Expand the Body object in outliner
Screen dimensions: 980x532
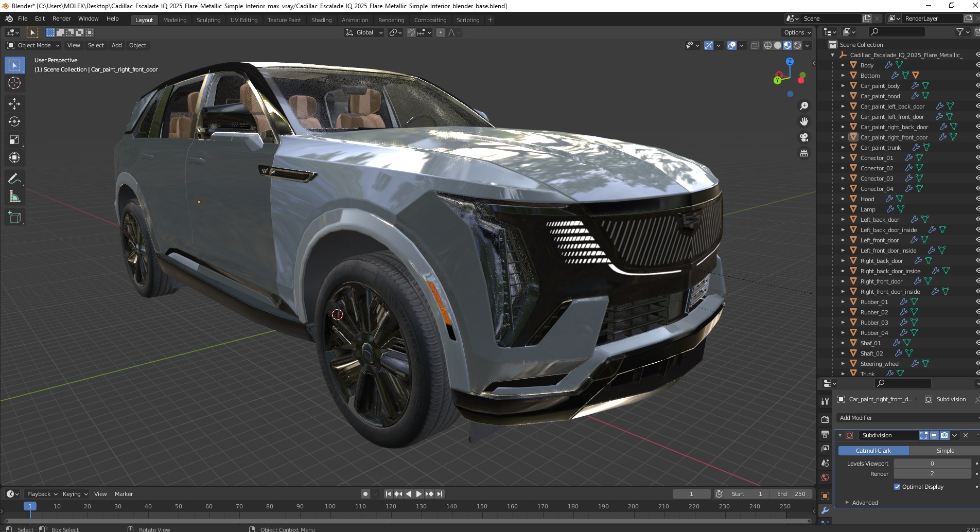click(843, 65)
